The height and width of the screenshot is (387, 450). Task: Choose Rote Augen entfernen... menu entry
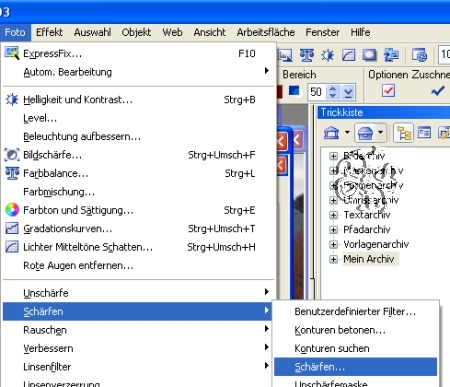click(x=138, y=266)
